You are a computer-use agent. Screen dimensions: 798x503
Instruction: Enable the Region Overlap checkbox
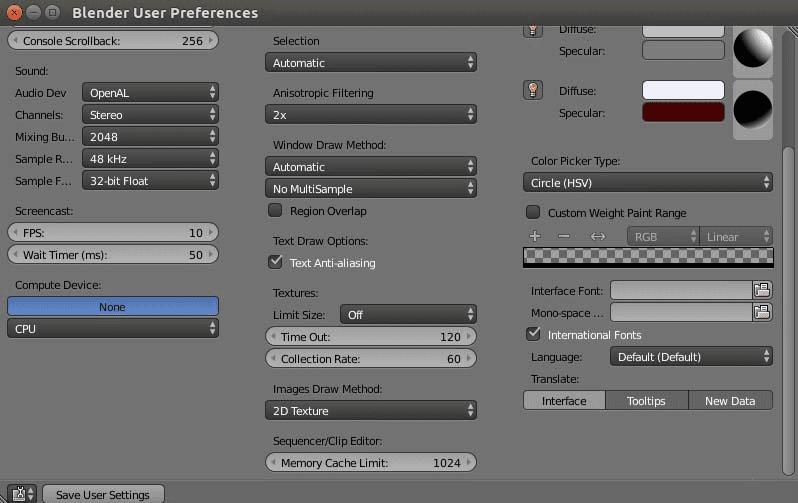coord(275,211)
